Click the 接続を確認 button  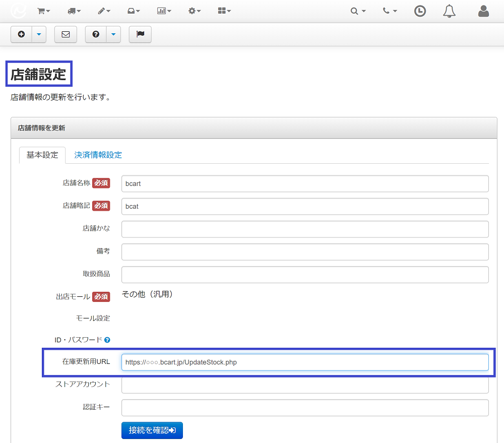(152, 430)
